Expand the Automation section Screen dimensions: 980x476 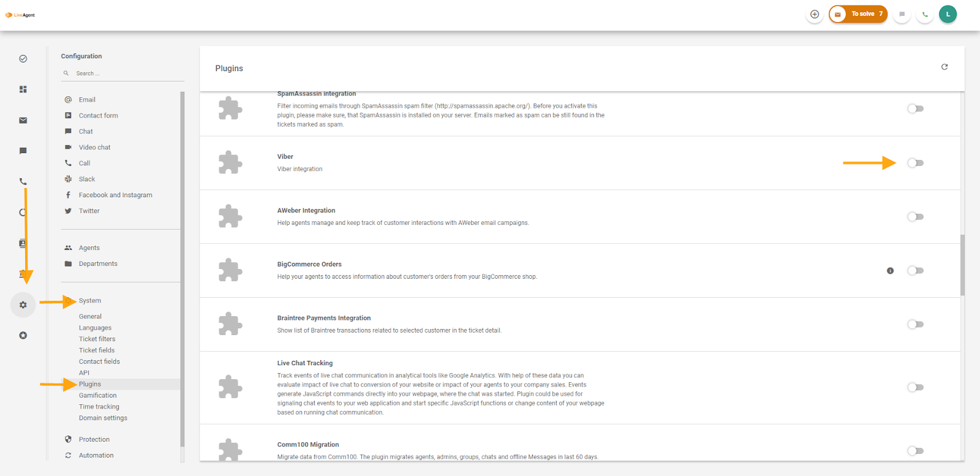coord(96,456)
